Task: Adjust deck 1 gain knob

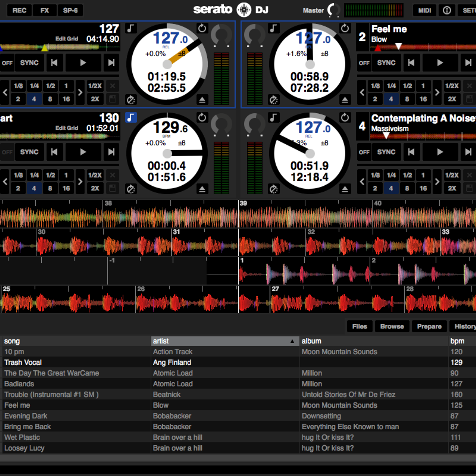Action: coord(222,36)
